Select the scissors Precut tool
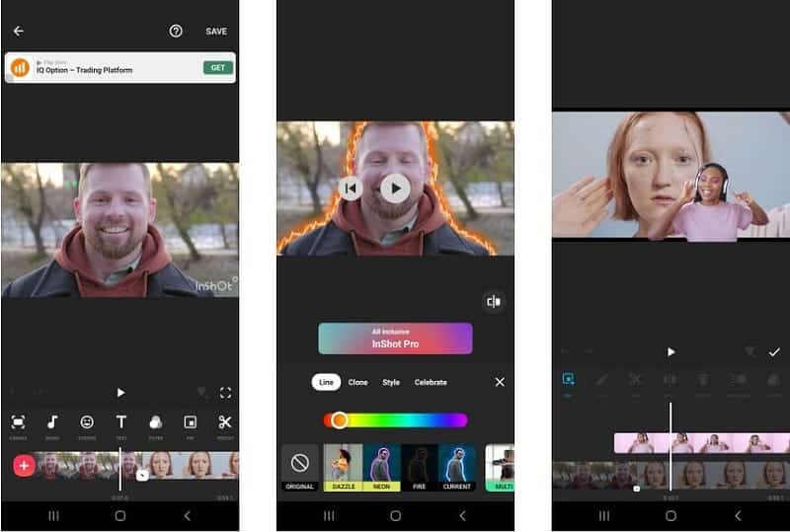Screen dimensions: 790x532 [x=225, y=424]
